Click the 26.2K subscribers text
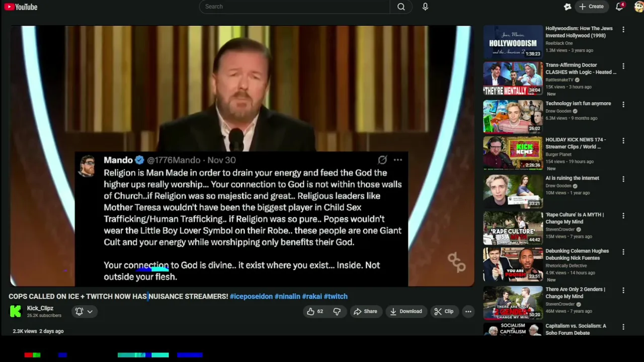The image size is (644, 362). (44, 316)
